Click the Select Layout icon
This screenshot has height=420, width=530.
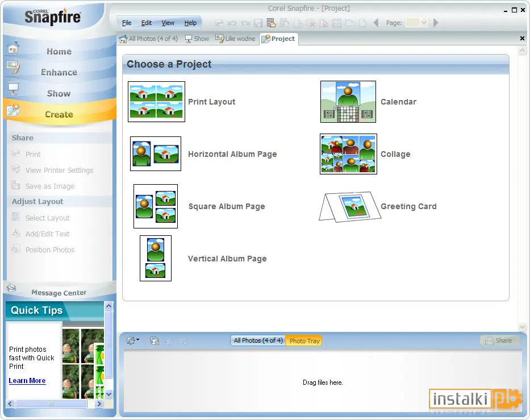pos(15,217)
